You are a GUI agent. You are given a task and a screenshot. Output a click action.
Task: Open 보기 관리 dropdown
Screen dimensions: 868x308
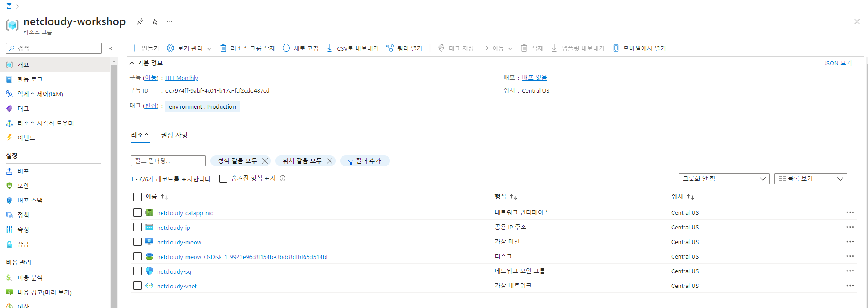[x=189, y=48]
